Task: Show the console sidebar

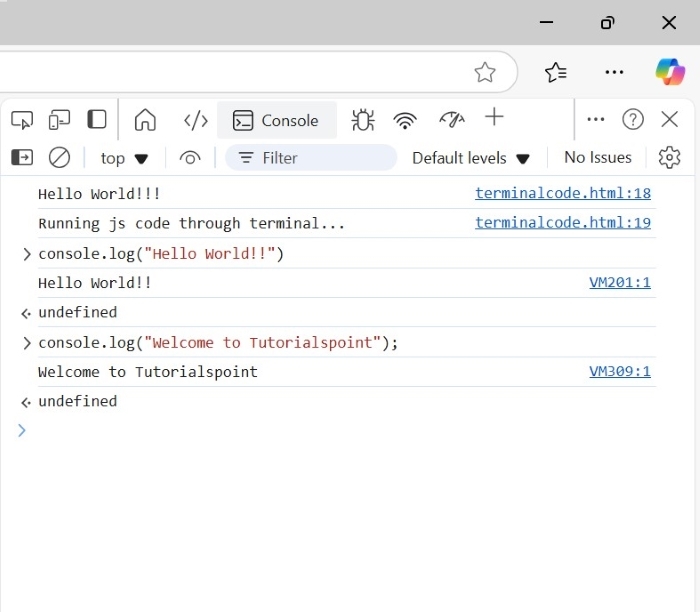Action: (22, 158)
